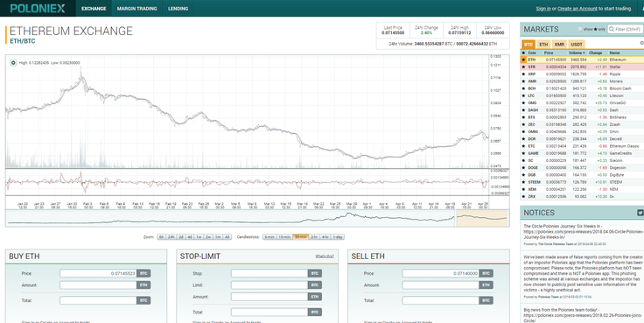This screenshot has height=323, width=644.
Task: Click the Buy ETH Total field
Action: click(x=98, y=300)
